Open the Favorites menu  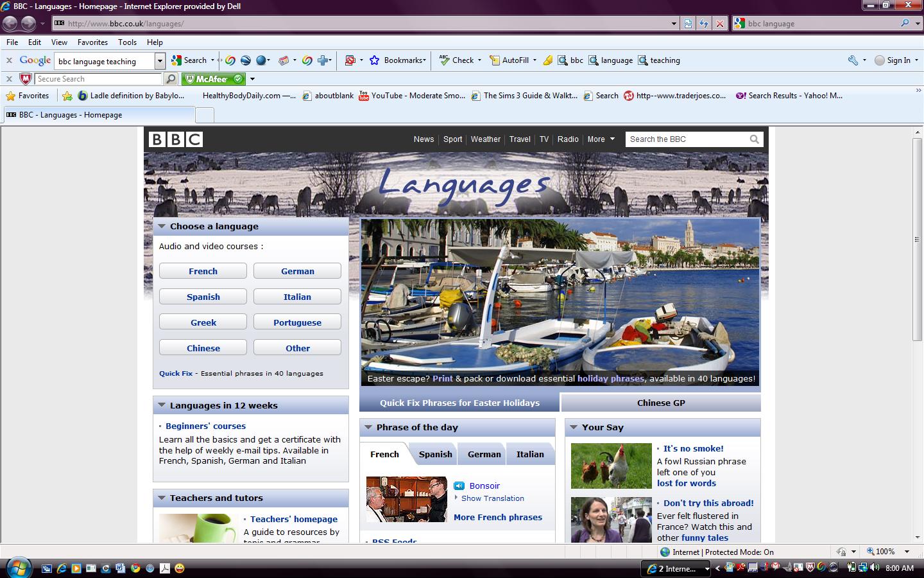pos(92,42)
